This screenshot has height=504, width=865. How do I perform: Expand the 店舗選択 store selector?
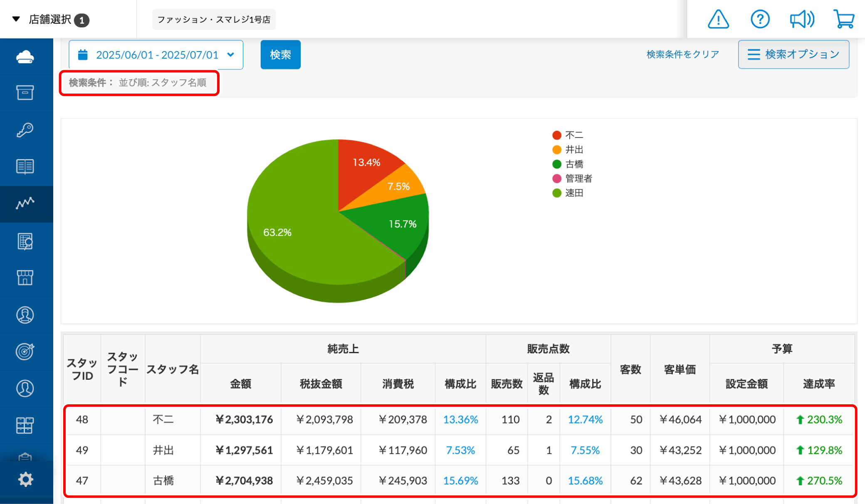[50, 20]
